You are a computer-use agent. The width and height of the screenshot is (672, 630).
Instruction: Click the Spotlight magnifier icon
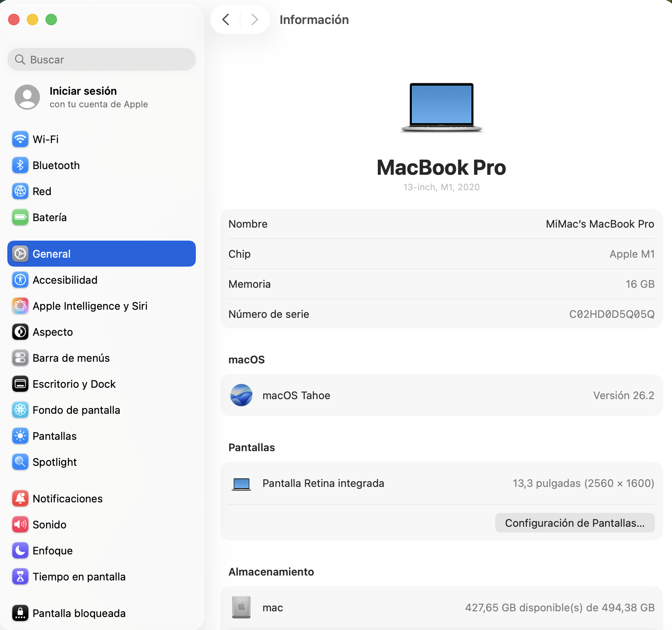20,462
